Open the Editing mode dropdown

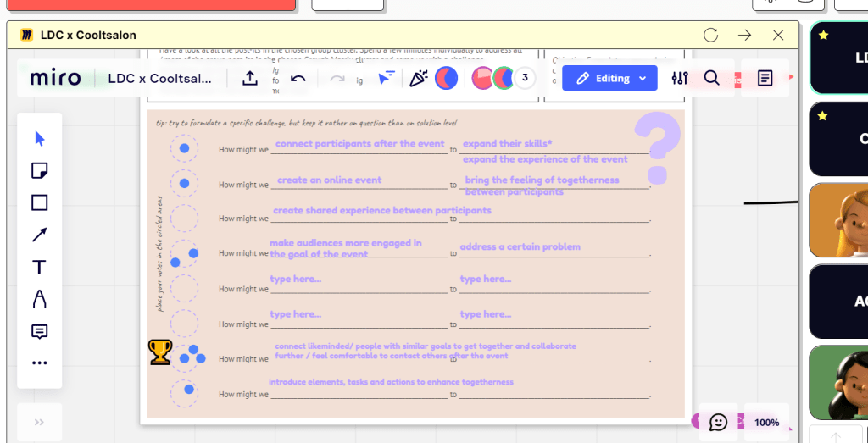610,79
